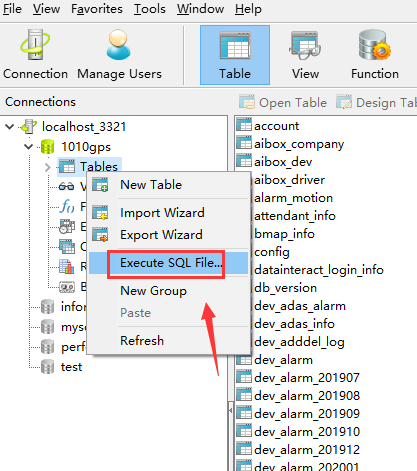Click the Views glasses icon in tree
This screenshot has height=471, width=417.
[x=66, y=186]
